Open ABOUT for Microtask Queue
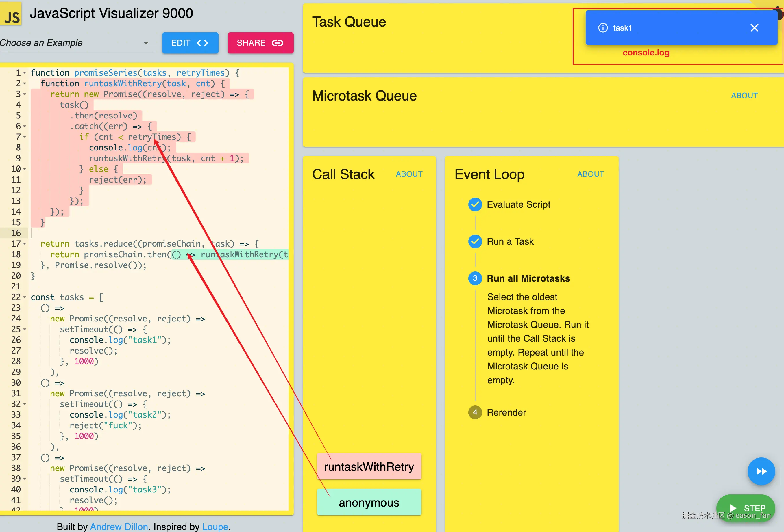This screenshot has height=532, width=784. click(744, 96)
